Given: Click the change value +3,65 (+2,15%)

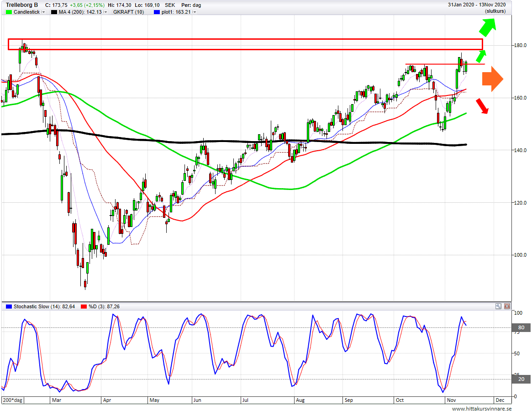Looking at the screenshot, I should point(87,5).
